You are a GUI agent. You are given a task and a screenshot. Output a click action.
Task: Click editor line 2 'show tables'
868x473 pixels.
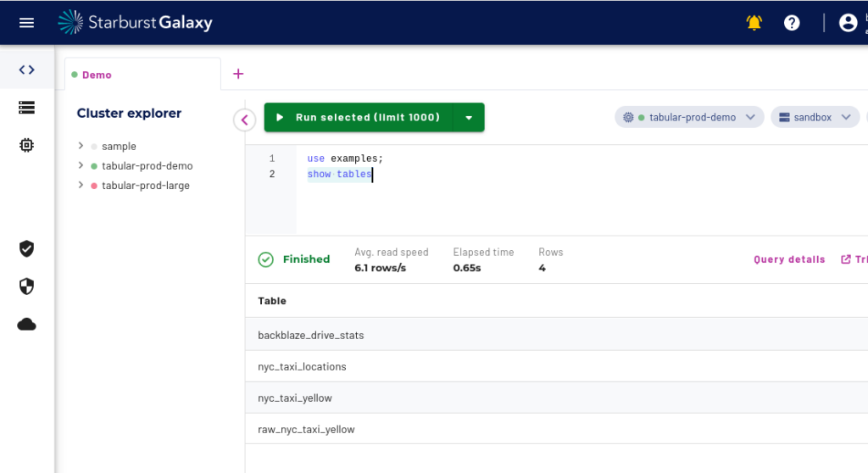coord(339,174)
